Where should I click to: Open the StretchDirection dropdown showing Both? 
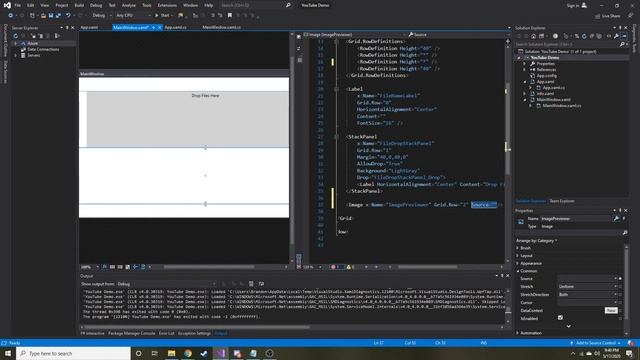pos(587,295)
